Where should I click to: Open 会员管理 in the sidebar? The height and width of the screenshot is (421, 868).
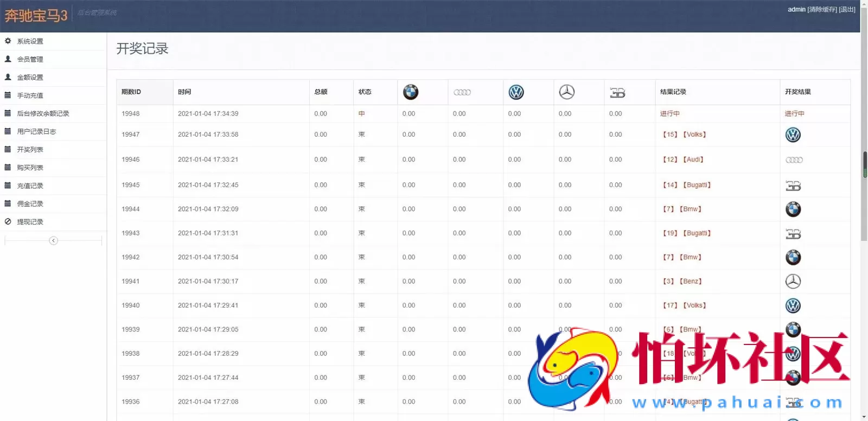tap(30, 59)
